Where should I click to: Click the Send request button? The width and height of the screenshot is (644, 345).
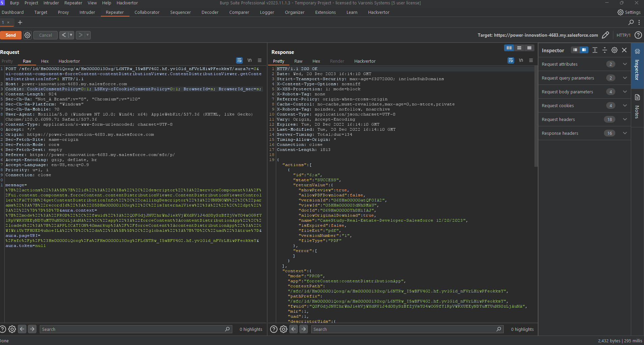(10, 35)
